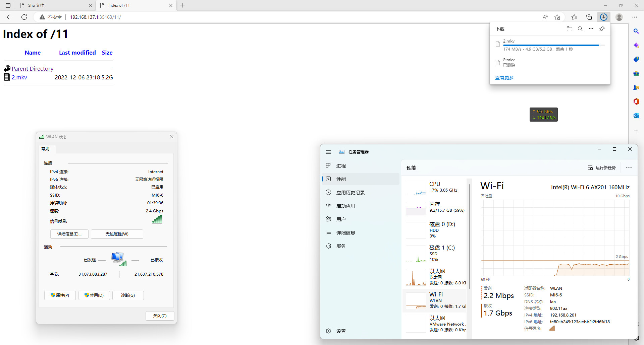Open the Copilot sparkle sidebar icon
The height and width of the screenshot is (345, 644).
coord(636,45)
